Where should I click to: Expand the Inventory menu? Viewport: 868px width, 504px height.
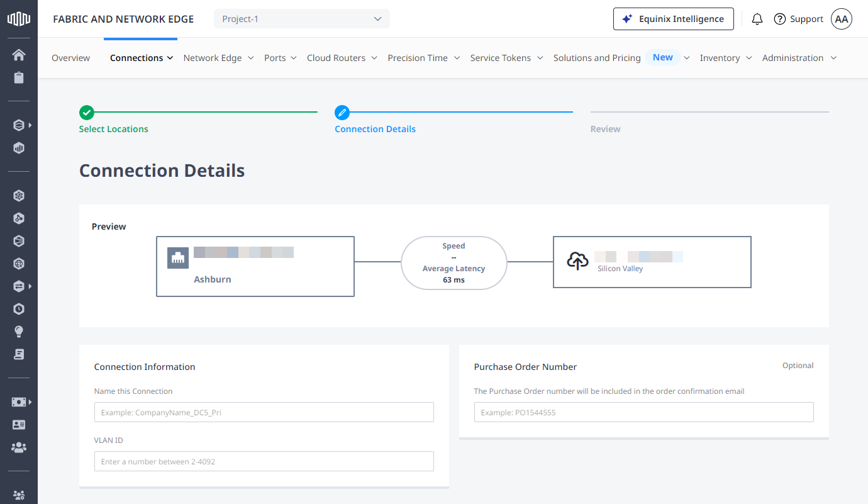(726, 58)
